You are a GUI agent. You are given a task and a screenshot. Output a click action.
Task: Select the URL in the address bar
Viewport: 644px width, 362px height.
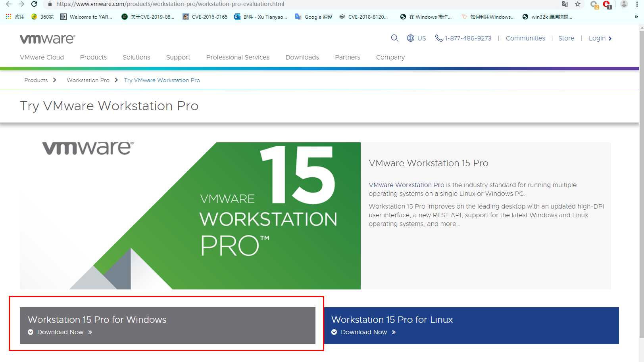pyautogui.click(x=170, y=4)
